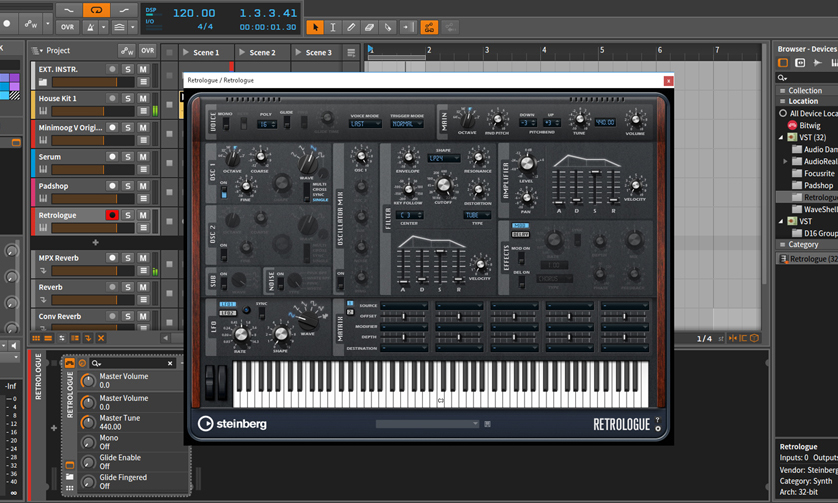Click the OVR button beside Project

[x=147, y=50]
